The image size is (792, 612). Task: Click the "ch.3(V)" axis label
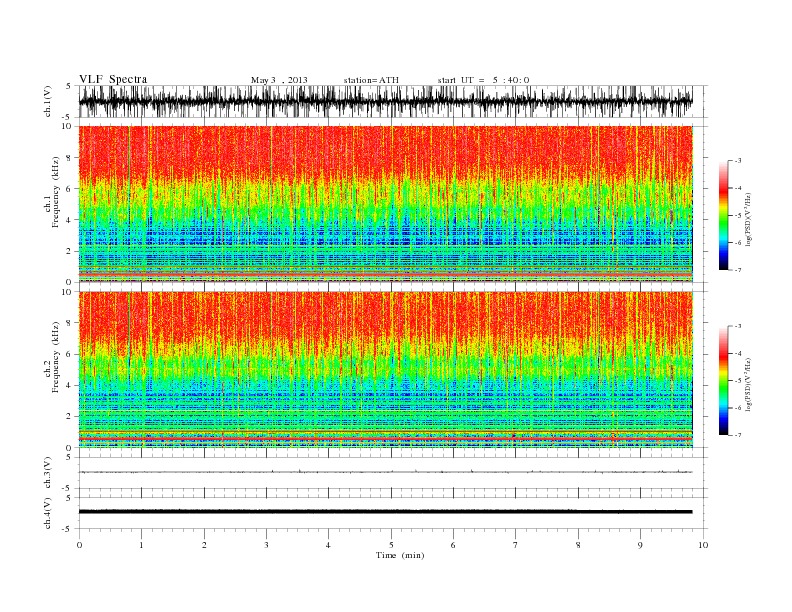click(x=48, y=473)
